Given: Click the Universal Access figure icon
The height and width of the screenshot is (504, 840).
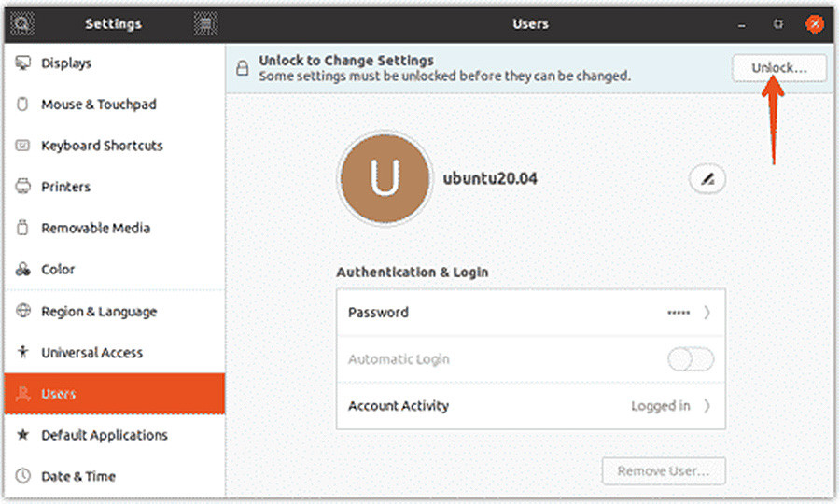Looking at the screenshot, I should coord(23,353).
